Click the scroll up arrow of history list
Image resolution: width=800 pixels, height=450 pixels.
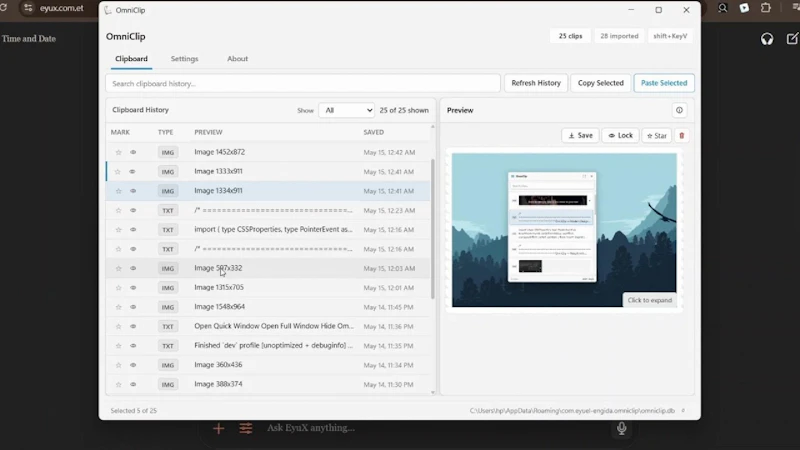[x=433, y=127]
